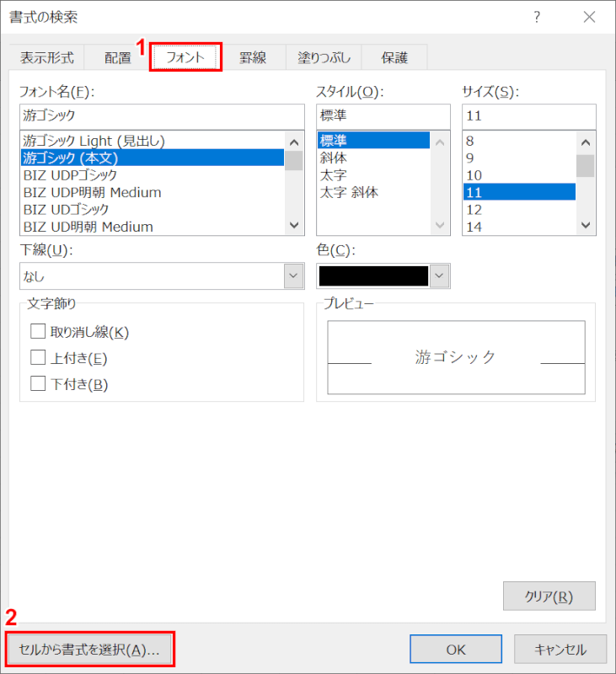Screen dimensions: 616x674
Task: Toggle the 上付き superscript checkbox
Action: point(38,358)
